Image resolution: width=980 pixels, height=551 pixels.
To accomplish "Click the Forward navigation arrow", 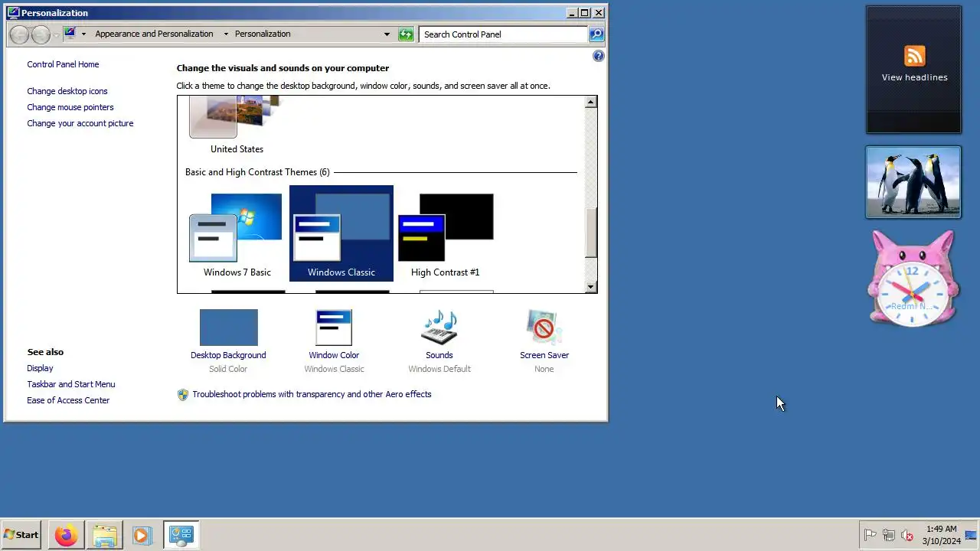I will point(41,34).
